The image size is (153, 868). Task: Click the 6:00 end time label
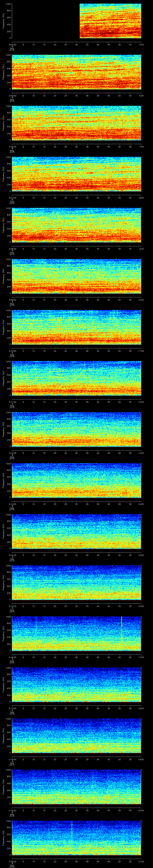tap(141, 96)
